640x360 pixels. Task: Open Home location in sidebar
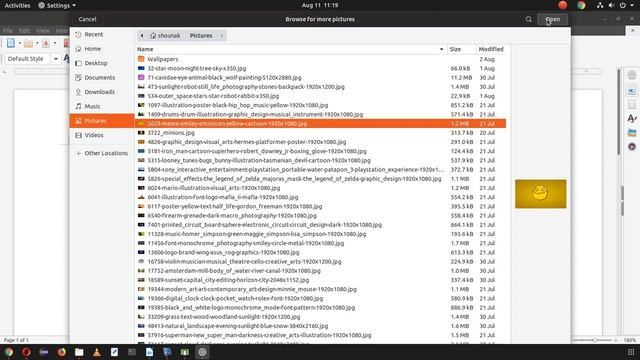click(102, 49)
